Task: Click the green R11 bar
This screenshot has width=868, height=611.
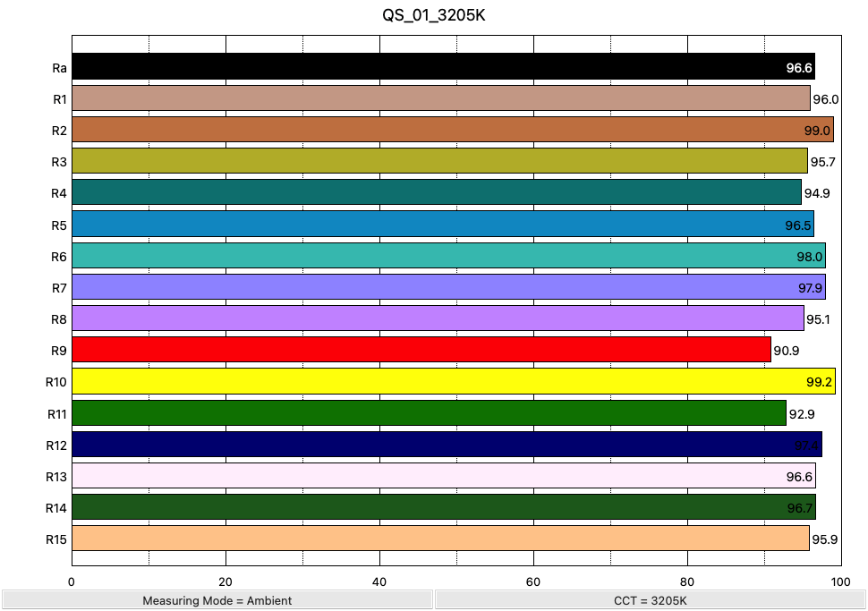Action: [x=429, y=413]
